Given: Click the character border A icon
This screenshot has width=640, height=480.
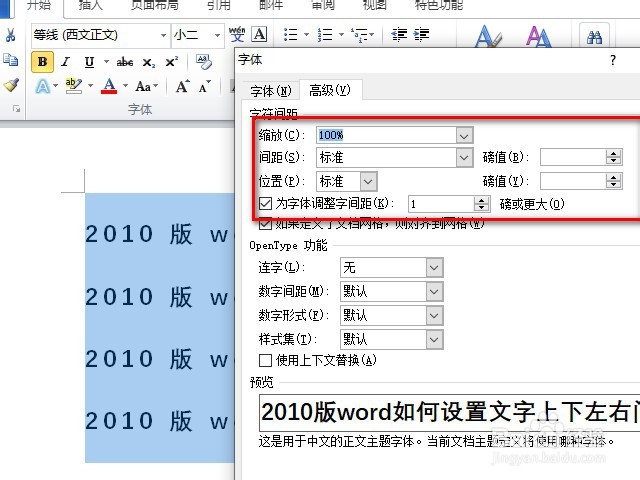Looking at the screenshot, I should 259,34.
